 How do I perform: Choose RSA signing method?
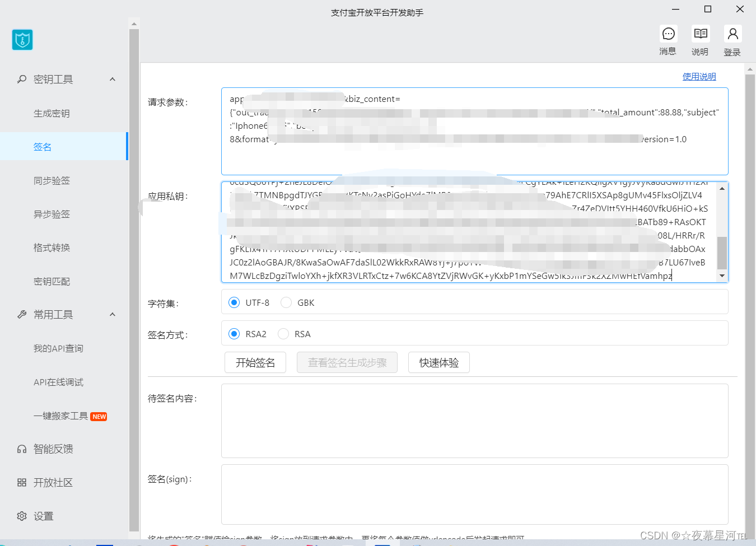283,334
